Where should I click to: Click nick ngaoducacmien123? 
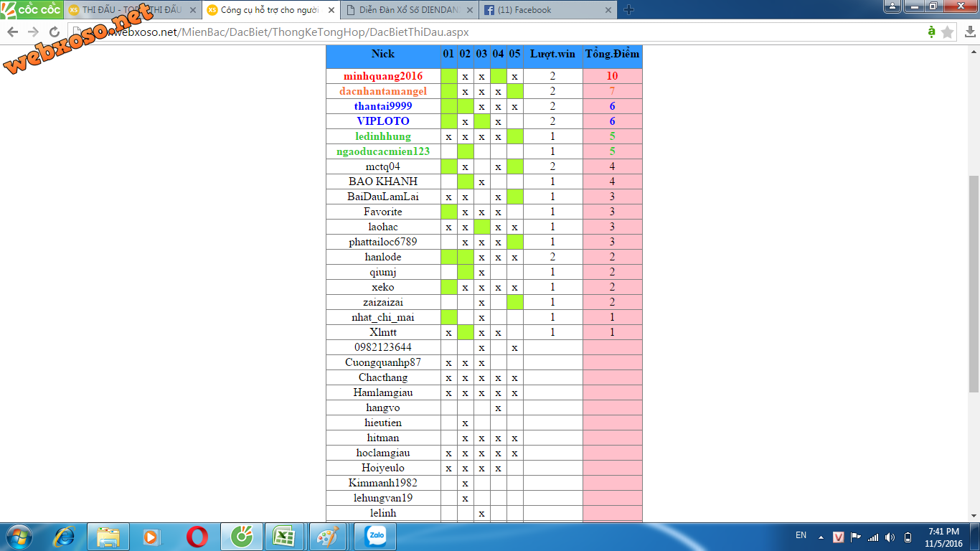pos(383,151)
